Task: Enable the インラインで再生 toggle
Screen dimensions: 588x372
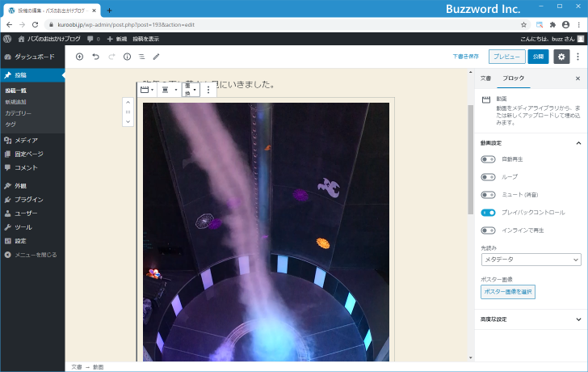Action: tap(488, 230)
